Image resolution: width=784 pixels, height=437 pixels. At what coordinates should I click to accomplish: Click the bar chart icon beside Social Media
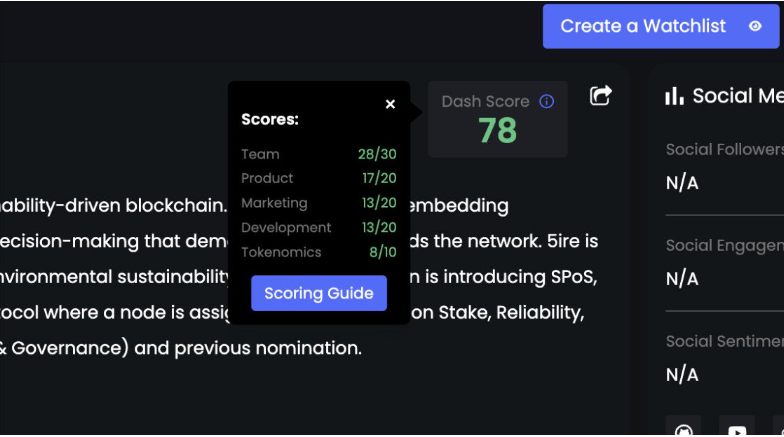coord(674,96)
